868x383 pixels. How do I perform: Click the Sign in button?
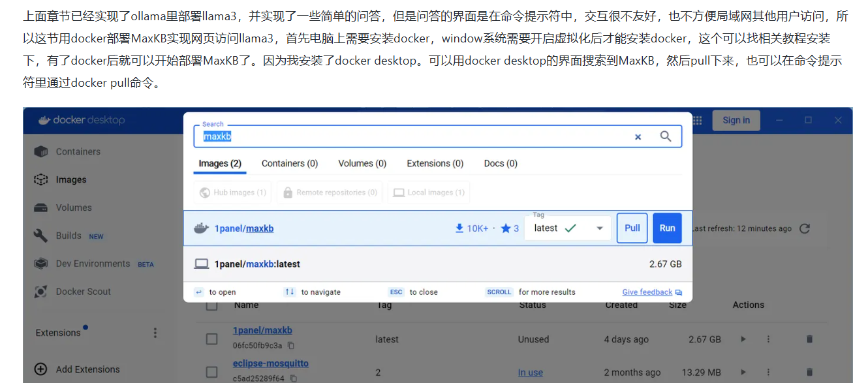coord(736,120)
